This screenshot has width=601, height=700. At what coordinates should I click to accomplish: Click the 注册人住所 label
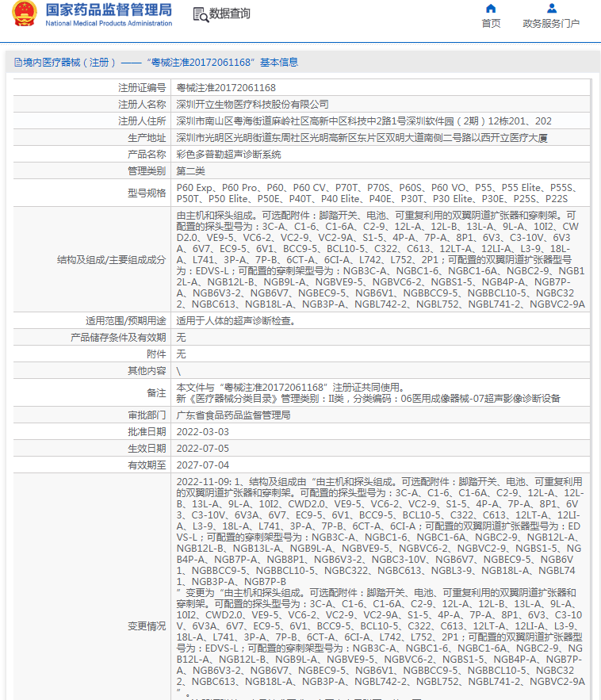tap(142, 121)
